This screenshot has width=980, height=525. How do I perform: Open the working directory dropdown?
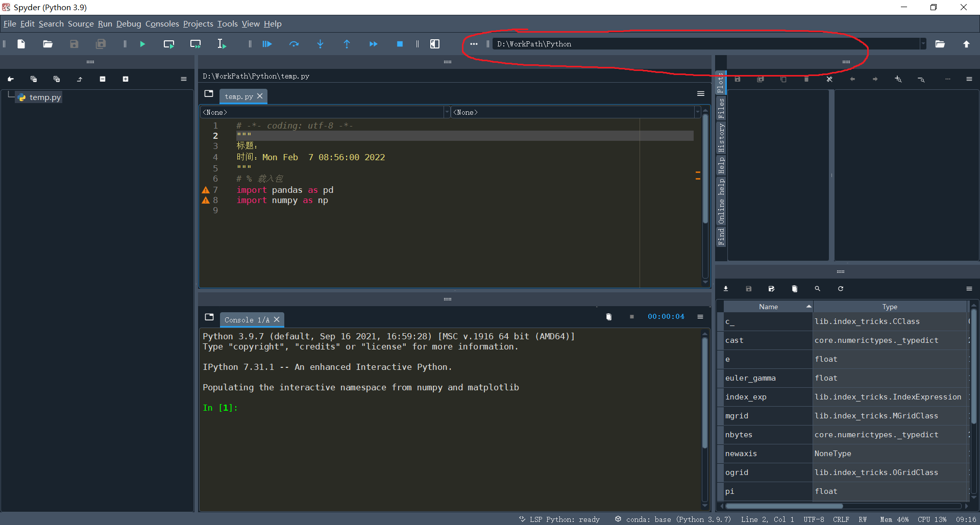(923, 44)
